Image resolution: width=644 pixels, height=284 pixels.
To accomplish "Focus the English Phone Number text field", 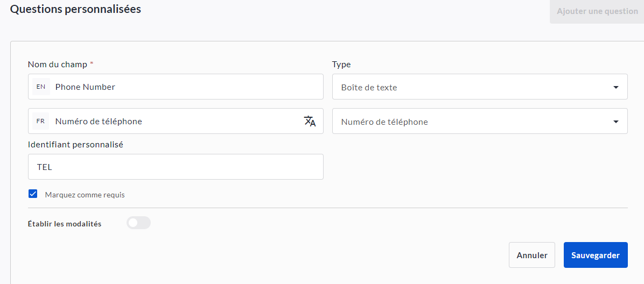I will [183, 87].
